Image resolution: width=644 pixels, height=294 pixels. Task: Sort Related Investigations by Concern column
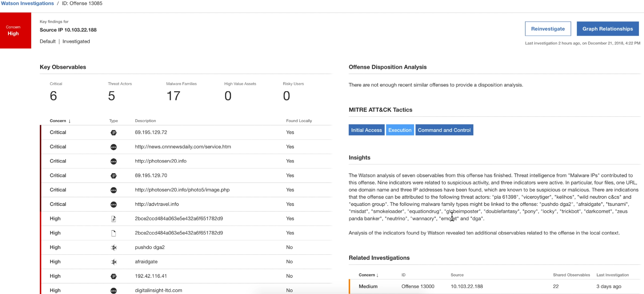368,275
